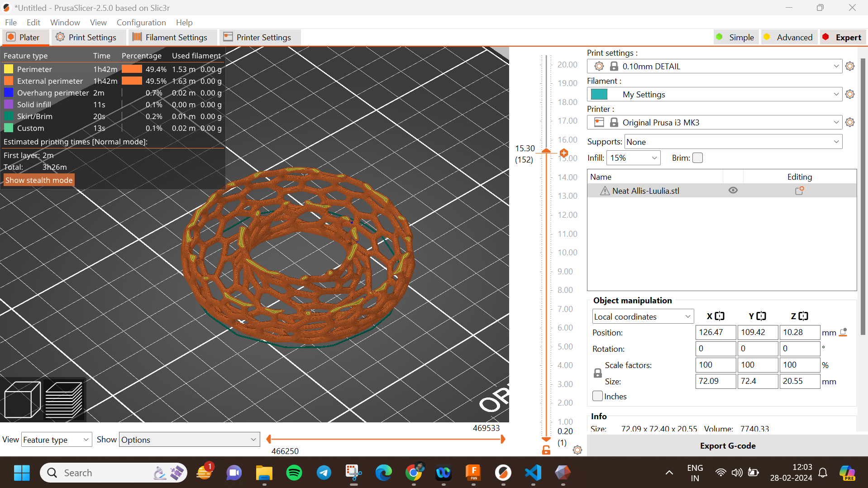Screen dimensions: 868x488
Task: Click the add color change marker on layer slider
Action: (564, 153)
